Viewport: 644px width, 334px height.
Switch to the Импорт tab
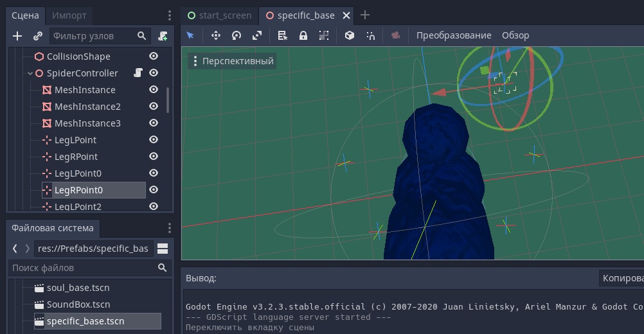pos(69,15)
